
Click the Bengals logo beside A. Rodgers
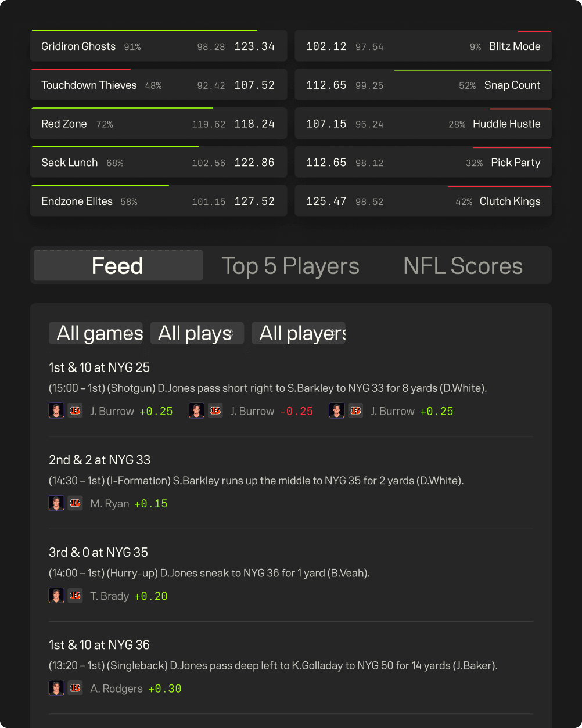tap(75, 689)
